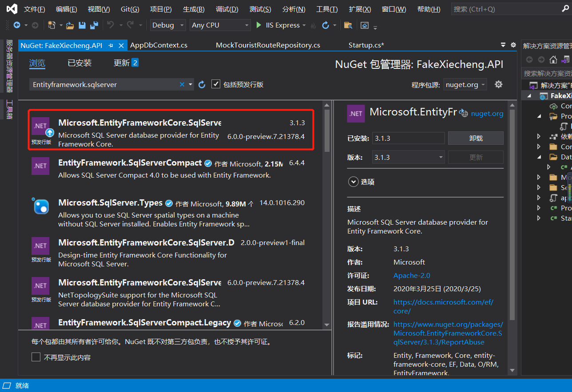This screenshot has width=572, height=392.
Task: Open the 工具箱 side panel
Action: tap(9, 110)
